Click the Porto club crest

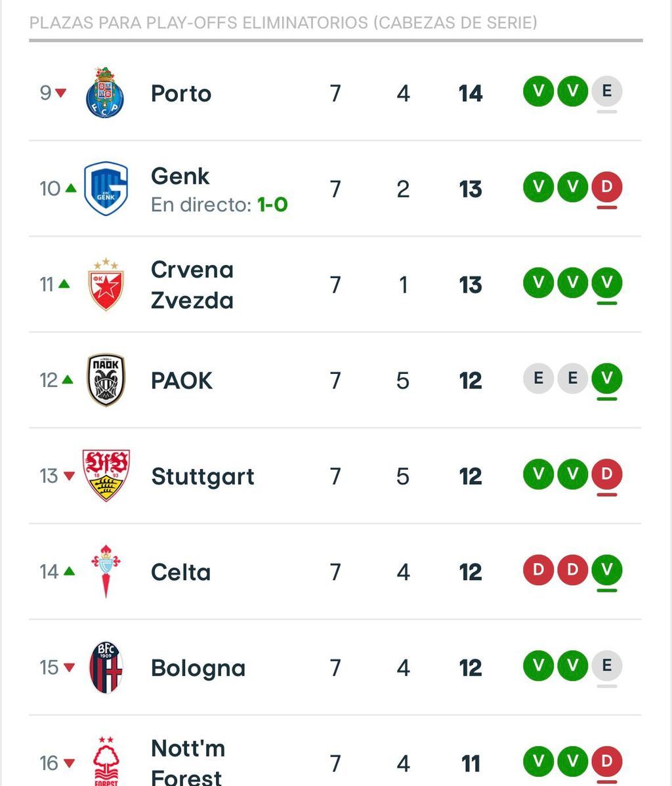pyautogui.click(x=105, y=93)
